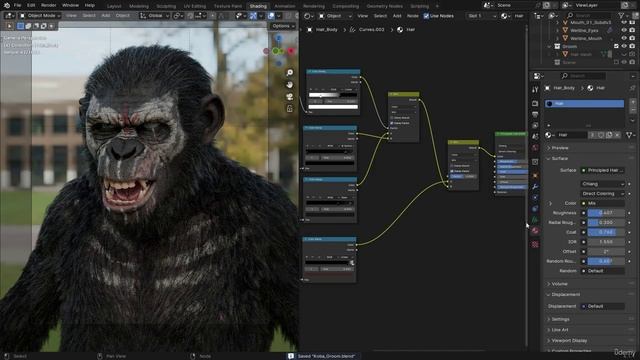Click the pin icon in properties breadcrumb

(632, 88)
